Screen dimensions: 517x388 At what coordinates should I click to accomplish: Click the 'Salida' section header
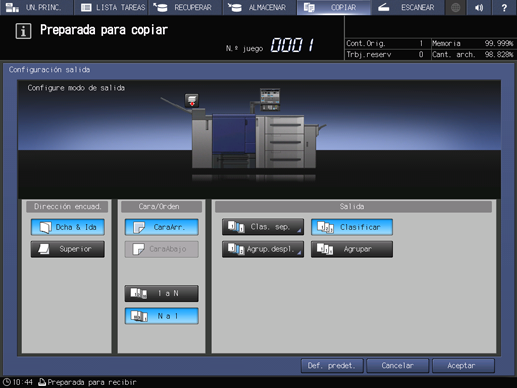coord(353,207)
